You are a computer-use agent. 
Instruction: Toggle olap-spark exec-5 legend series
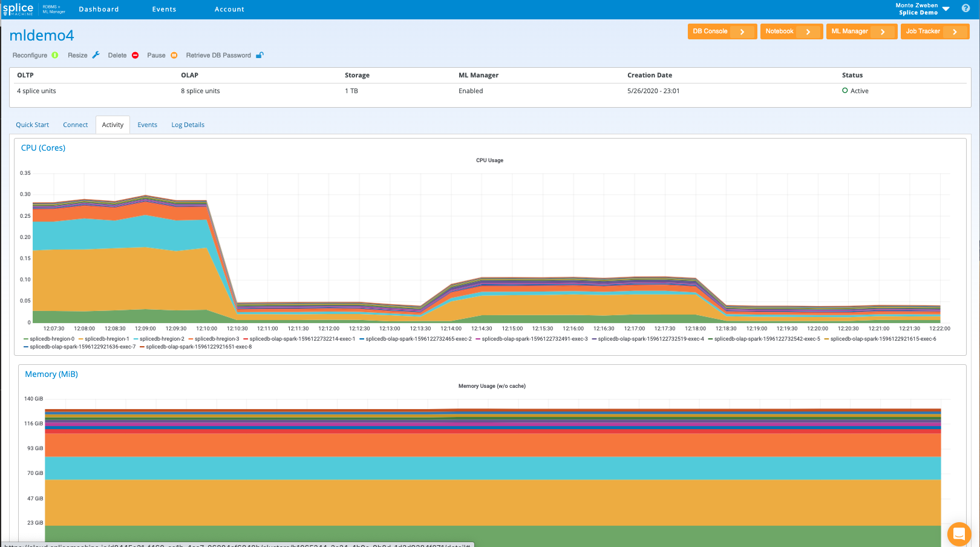coord(764,339)
